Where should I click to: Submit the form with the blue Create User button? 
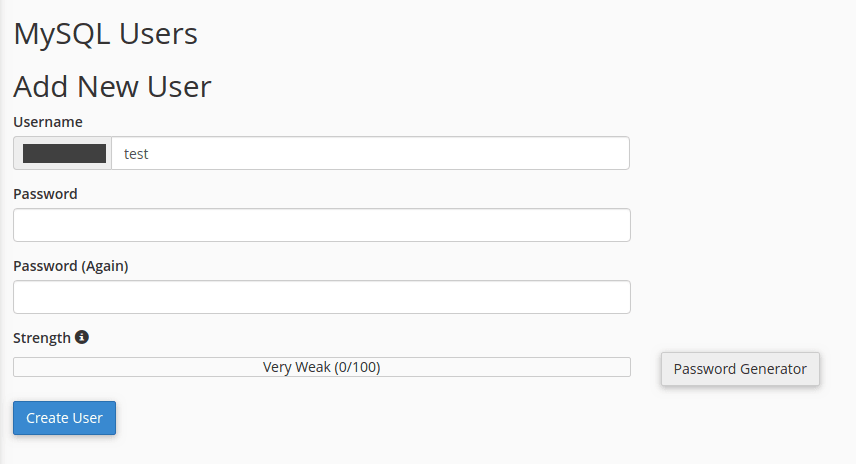coord(64,418)
